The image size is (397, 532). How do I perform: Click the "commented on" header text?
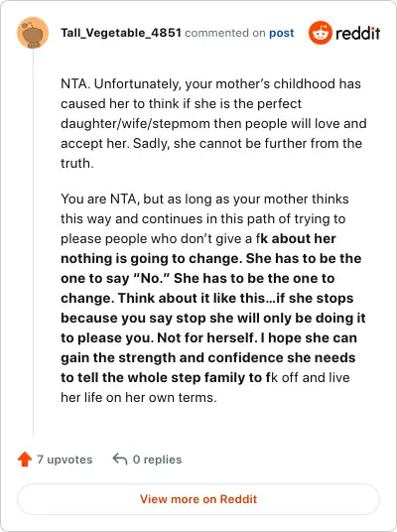[225, 33]
